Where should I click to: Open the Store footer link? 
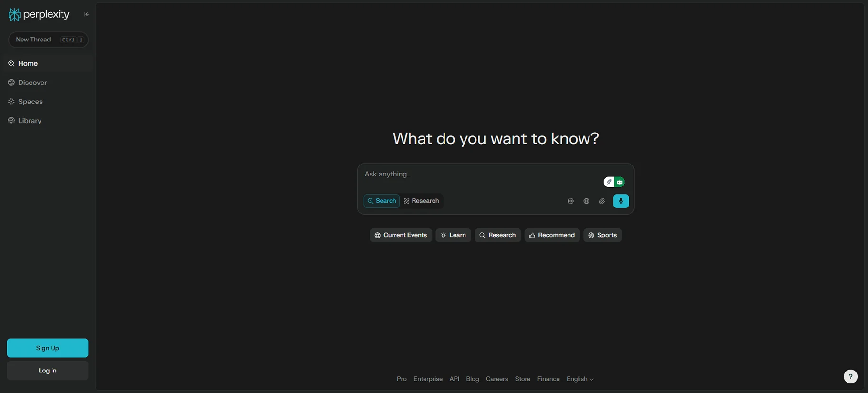(523, 379)
